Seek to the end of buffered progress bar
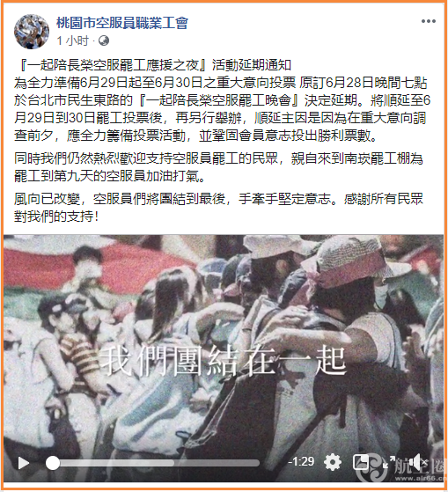Screen dimensions: 448x492 click(x=173, y=463)
